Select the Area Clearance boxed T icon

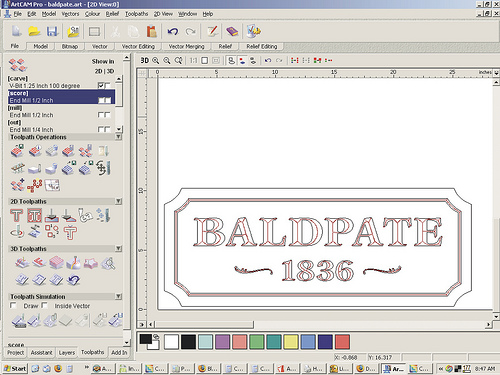(x=34, y=215)
